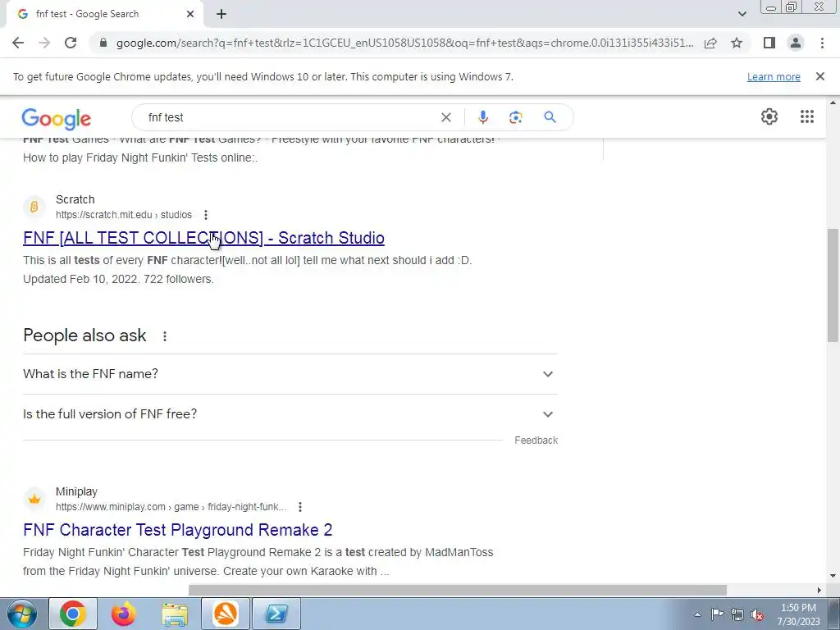Open the Miniplay result options menu
Viewport: 840px width, 630px height.
(300, 507)
